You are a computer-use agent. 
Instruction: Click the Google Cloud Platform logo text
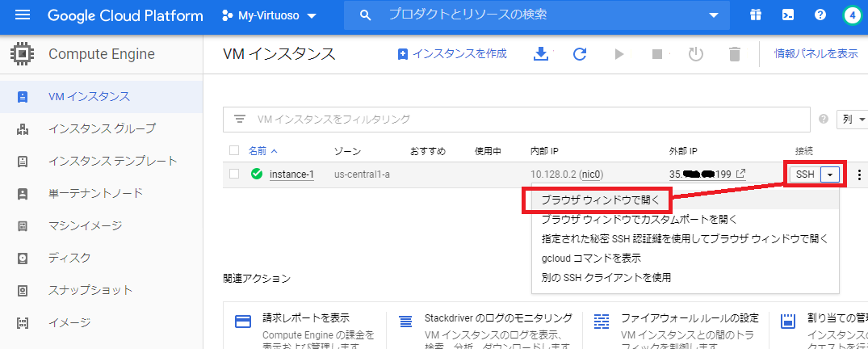coord(125,15)
